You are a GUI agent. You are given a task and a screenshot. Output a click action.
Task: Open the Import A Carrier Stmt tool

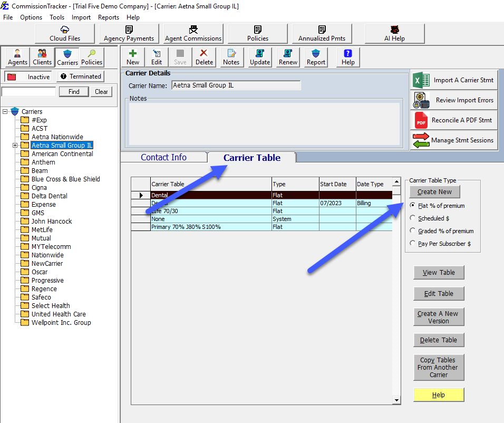tap(453, 80)
